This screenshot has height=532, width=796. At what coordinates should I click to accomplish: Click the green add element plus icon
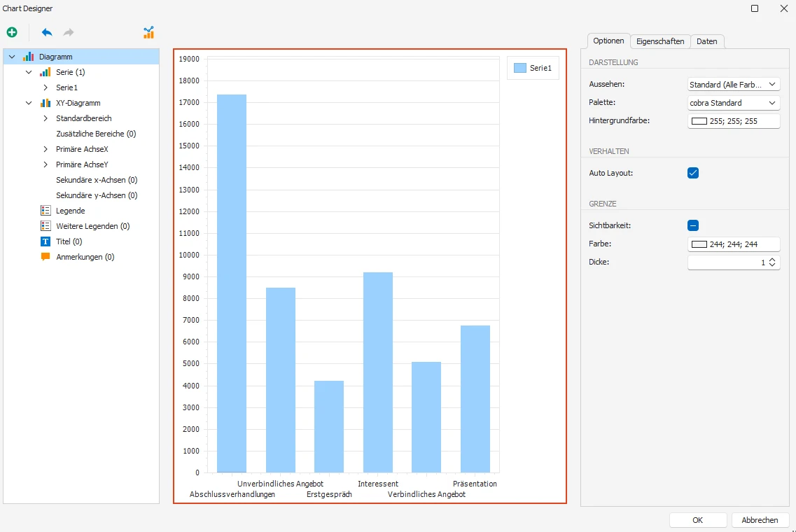coord(12,32)
